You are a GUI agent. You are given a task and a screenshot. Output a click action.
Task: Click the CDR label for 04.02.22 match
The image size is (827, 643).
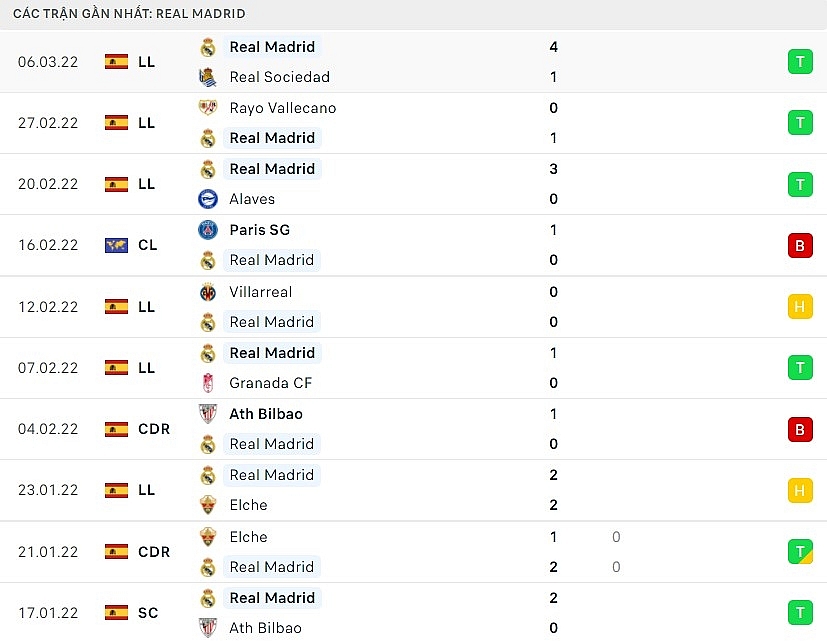pyautogui.click(x=154, y=429)
